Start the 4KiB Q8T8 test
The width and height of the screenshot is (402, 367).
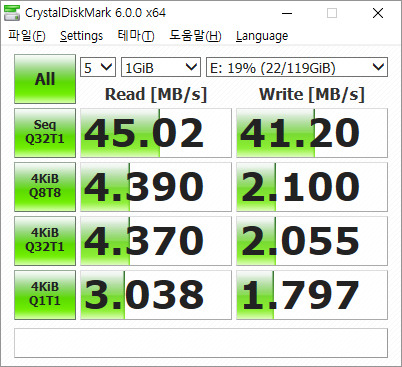pyautogui.click(x=45, y=187)
